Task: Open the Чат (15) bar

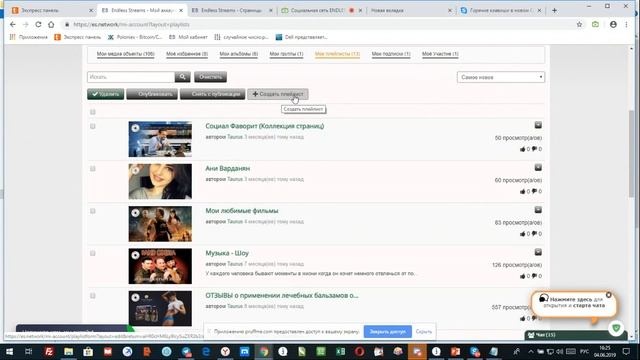Action: (576, 335)
